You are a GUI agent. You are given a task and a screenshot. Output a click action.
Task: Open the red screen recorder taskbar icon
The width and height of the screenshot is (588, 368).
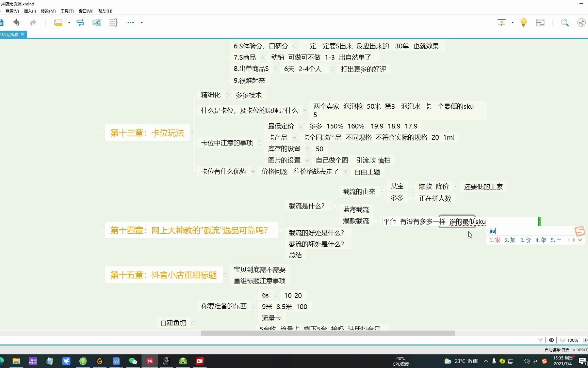pos(200,361)
